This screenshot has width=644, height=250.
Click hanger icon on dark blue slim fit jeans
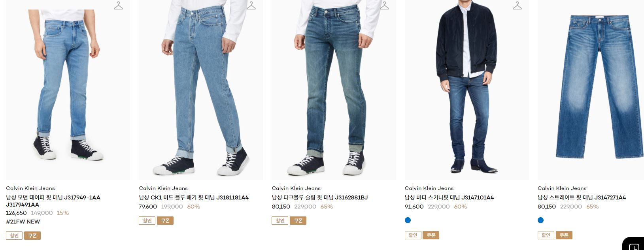(384, 6)
